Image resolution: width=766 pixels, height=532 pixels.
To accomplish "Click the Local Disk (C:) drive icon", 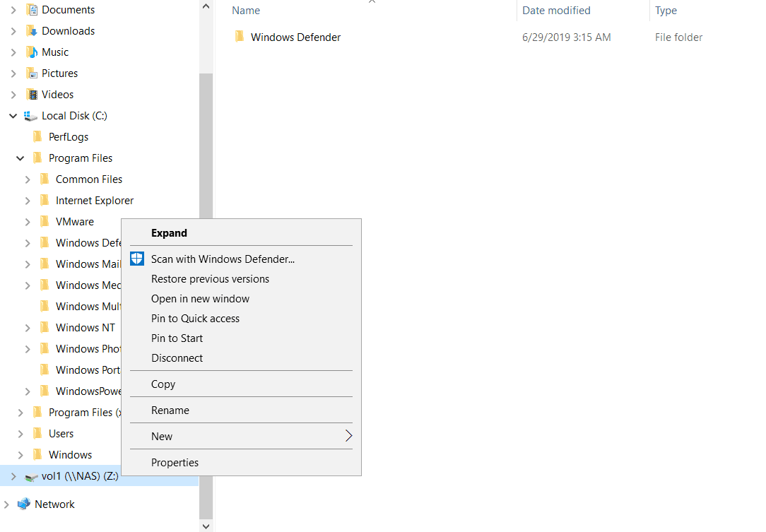I will [x=31, y=116].
